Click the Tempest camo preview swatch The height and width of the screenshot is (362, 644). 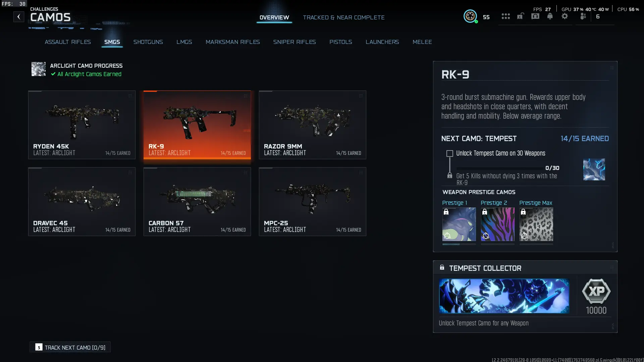594,169
